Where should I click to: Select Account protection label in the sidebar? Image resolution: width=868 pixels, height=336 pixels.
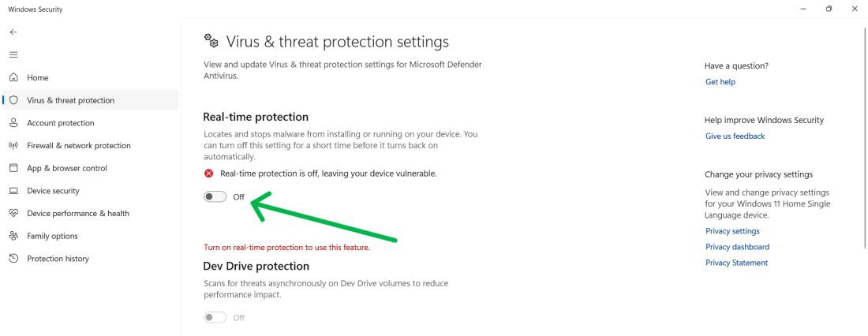click(x=61, y=123)
